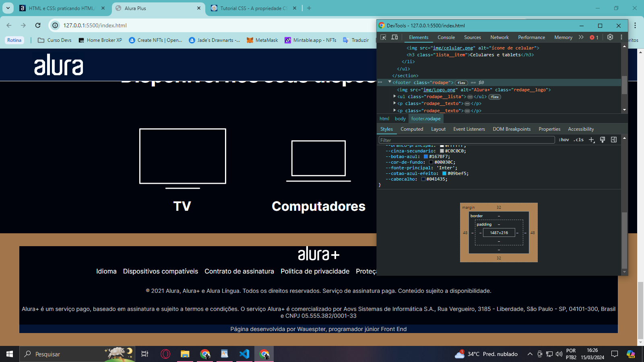
Task: Click the styles Filter input field
Action: coord(466,140)
